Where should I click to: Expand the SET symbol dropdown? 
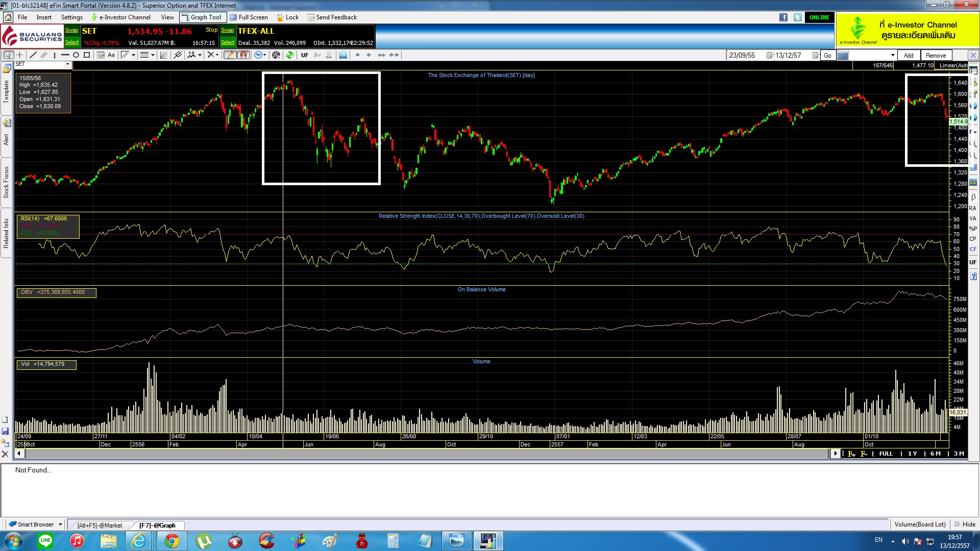(x=67, y=64)
